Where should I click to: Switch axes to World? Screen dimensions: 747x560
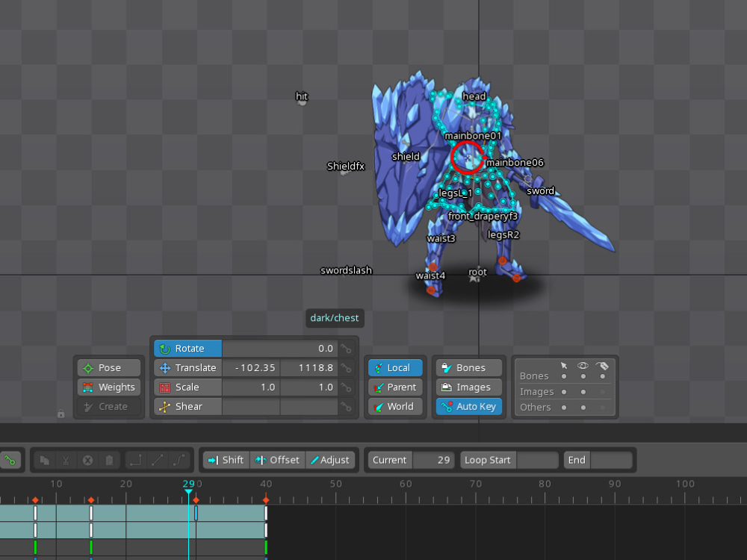tap(395, 407)
